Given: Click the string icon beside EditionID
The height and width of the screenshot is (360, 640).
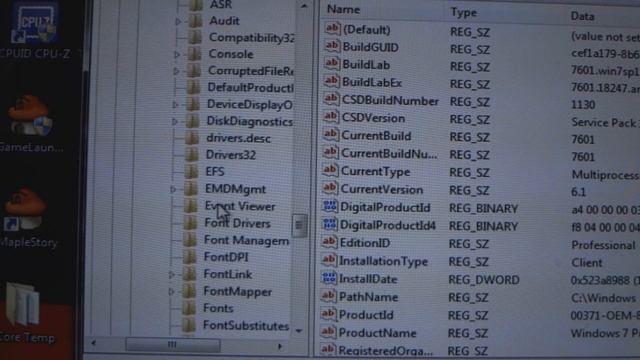Looking at the screenshot, I should pos(329,242).
